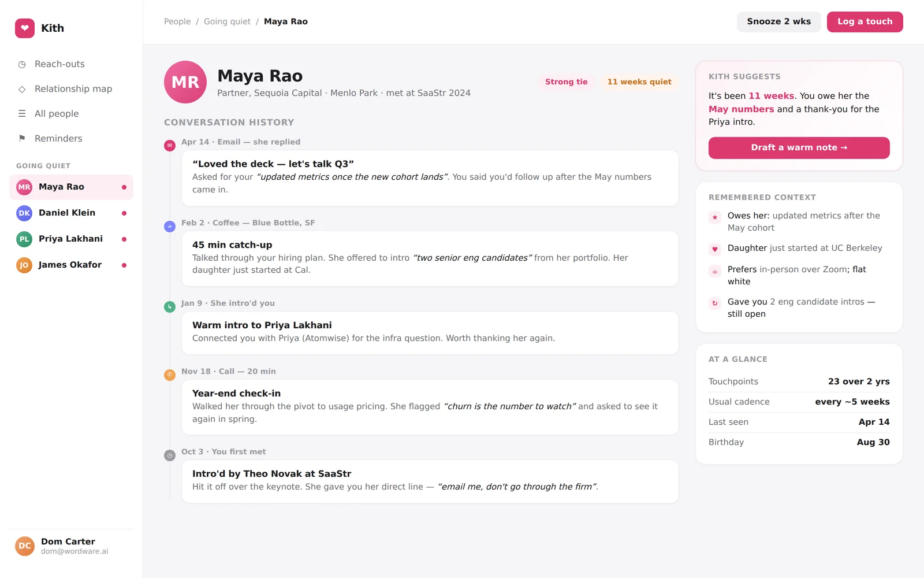The height and width of the screenshot is (578, 924).
Task: Click the DC avatar for Dom Carter
Action: tap(25, 546)
